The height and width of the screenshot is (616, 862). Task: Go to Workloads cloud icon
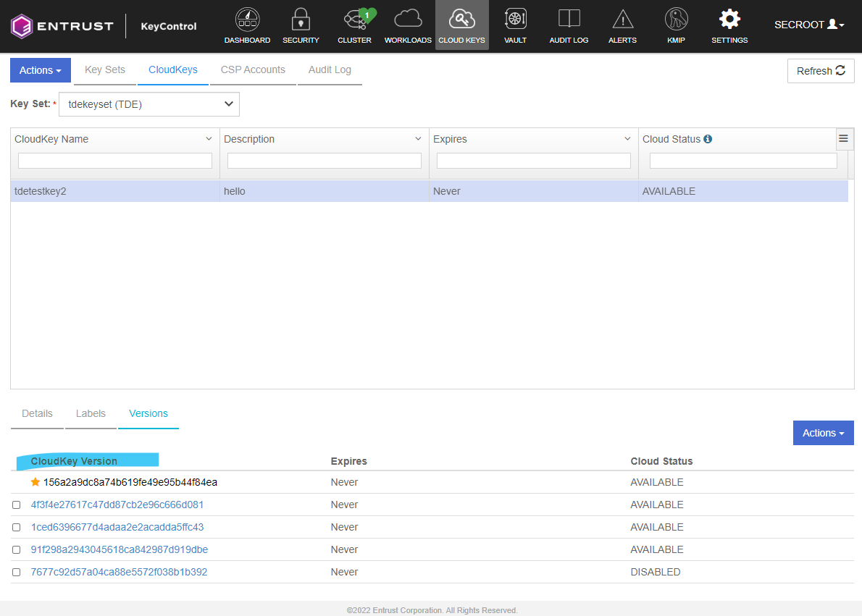(408, 20)
